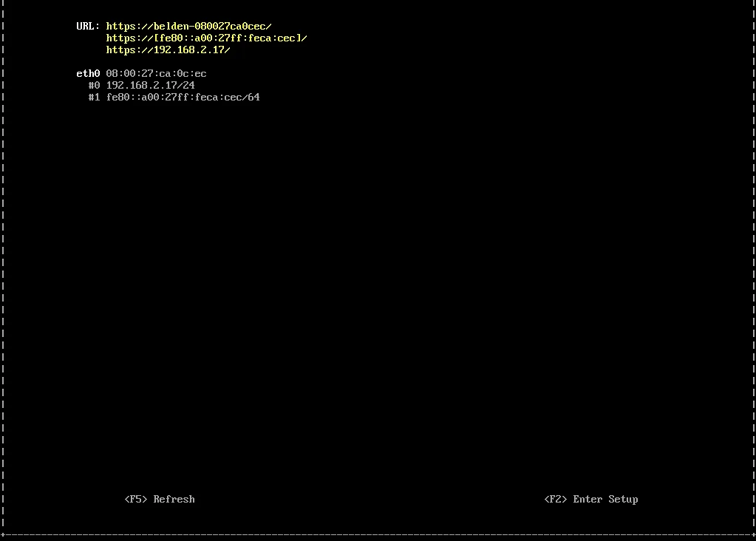Click the 192.168.2.17/24 address entry
The height and width of the screenshot is (541, 756).
coord(151,85)
